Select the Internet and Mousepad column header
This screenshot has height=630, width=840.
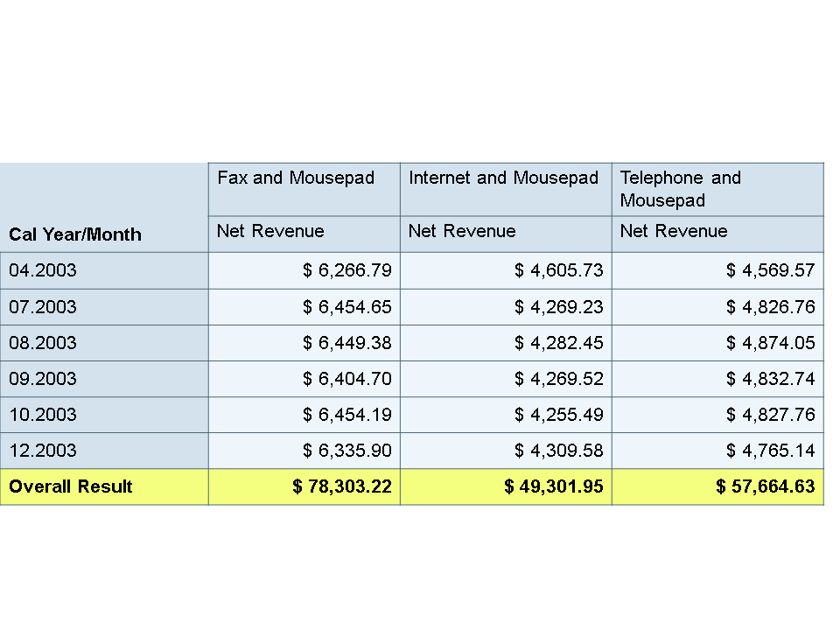(x=504, y=178)
